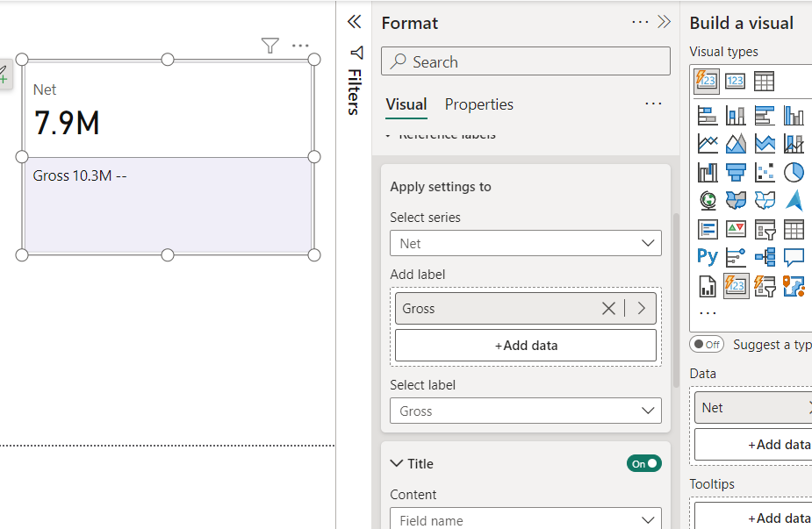This screenshot has width=812, height=529.
Task: Expand the Filters pane with the double chevron
Action: [x=355, y=22]
